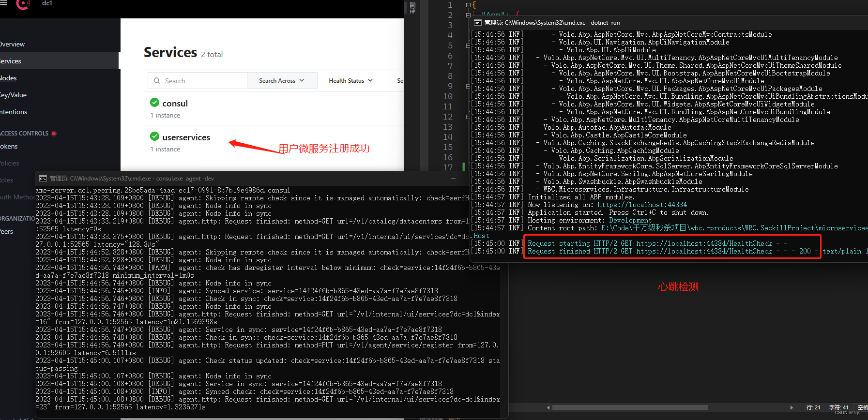Go to Overview in Consul sidebar
Viewport: 868px width, 420px height.
12,44
